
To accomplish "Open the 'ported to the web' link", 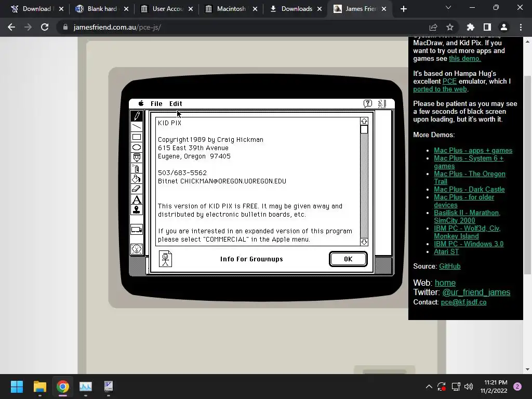I will pyautogui.click(x=440, y=89).
